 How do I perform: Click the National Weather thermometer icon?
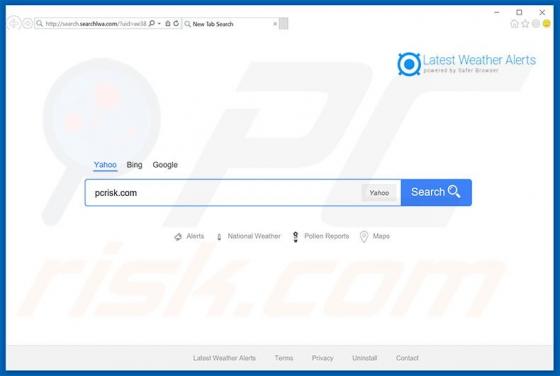[x=219, y=236]
